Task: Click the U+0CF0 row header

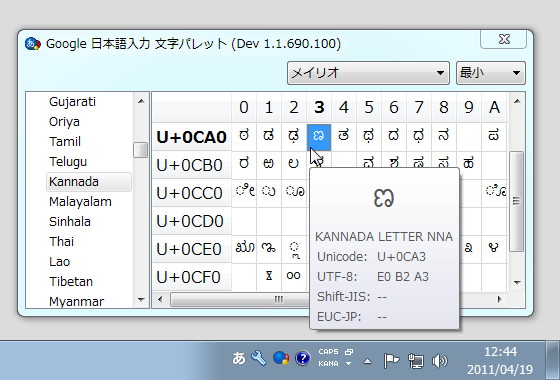Action: [x=192, y=277]
